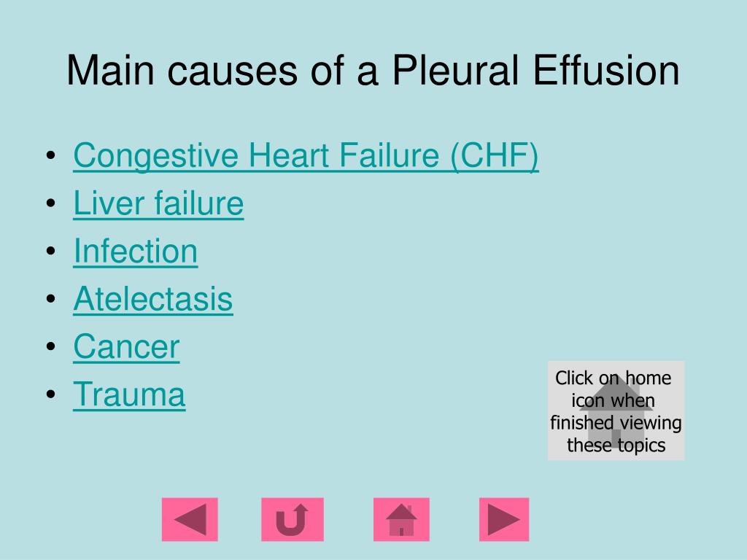
Task: Click the bullet beside Atelectasis
Action: click(x=51, y=298)
